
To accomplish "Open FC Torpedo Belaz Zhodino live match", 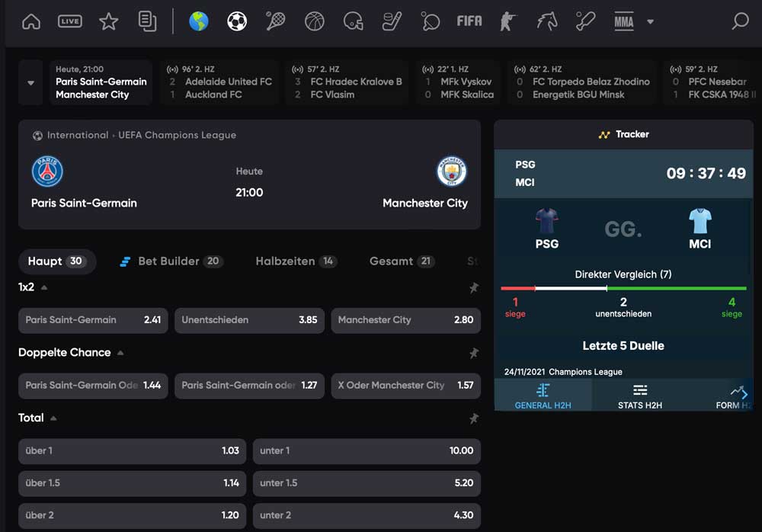I will (581, 82).
